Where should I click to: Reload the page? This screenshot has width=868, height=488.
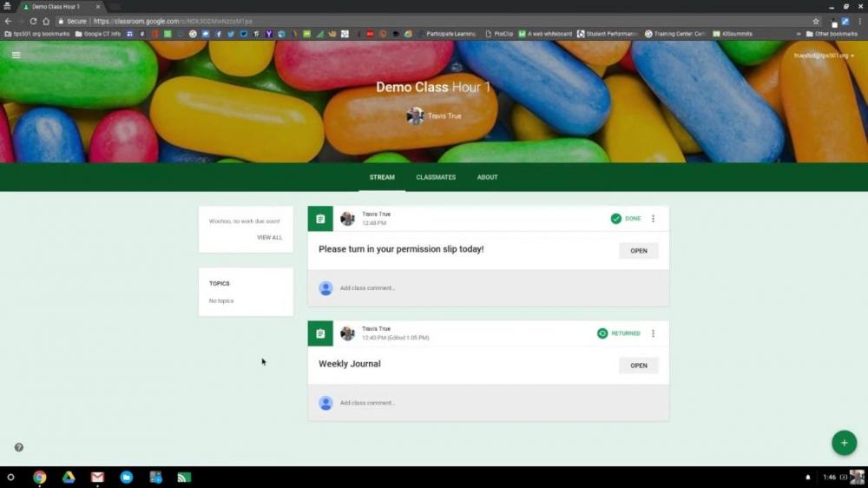coord(33,21)
